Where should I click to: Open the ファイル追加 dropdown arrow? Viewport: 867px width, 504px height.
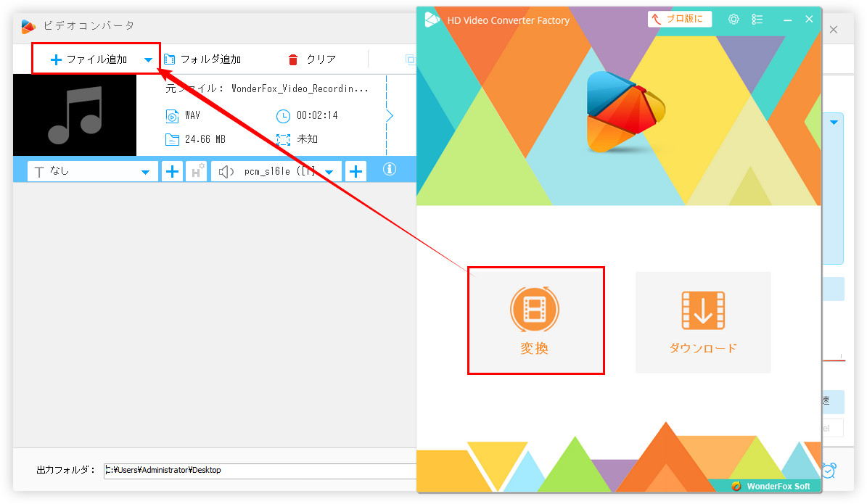coord(148,59)
